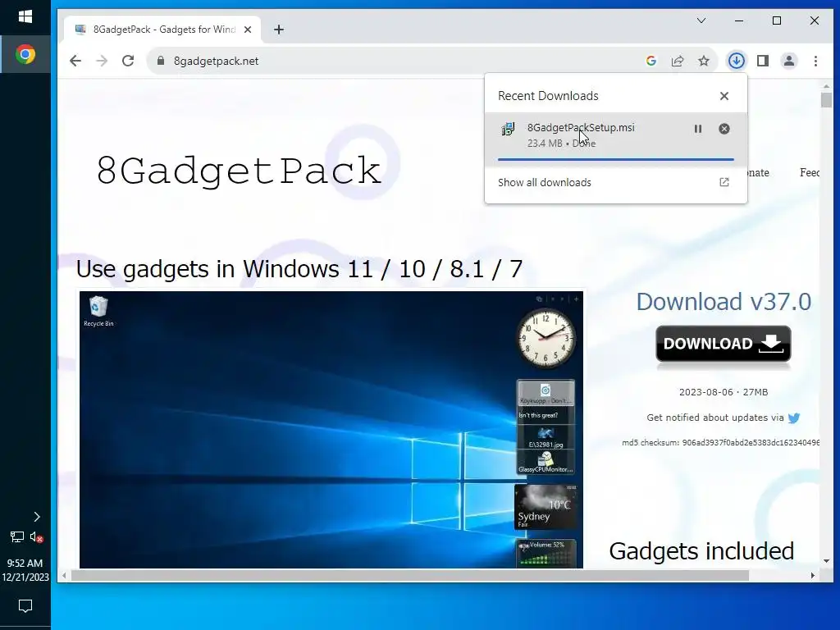Open the Windows Start menu
The height and width of the screenshot is (630, 840).
[25, 17]
